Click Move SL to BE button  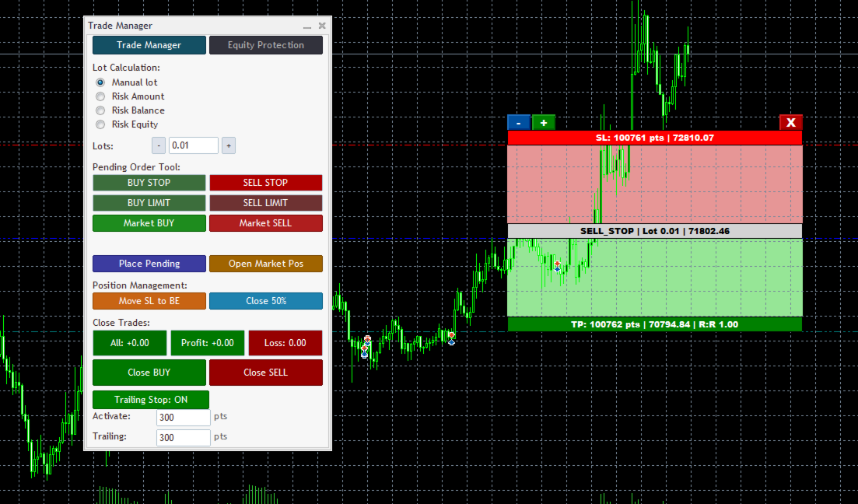click(x=149, y=301)
